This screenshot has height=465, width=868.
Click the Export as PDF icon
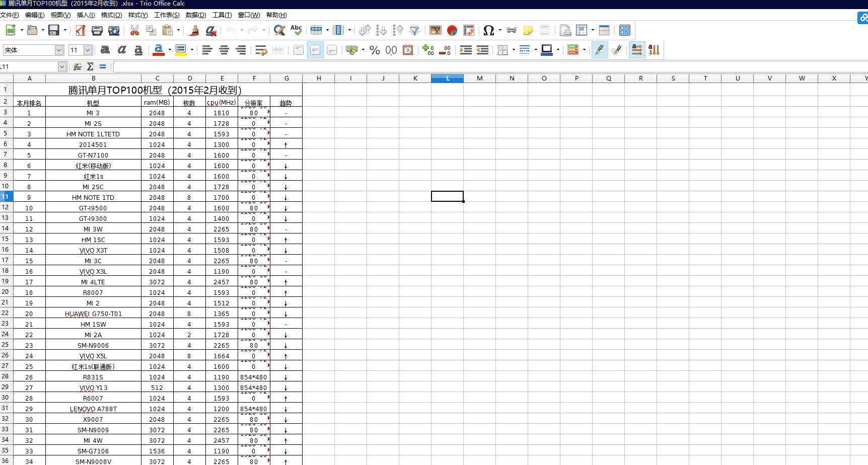coord(81,30)
